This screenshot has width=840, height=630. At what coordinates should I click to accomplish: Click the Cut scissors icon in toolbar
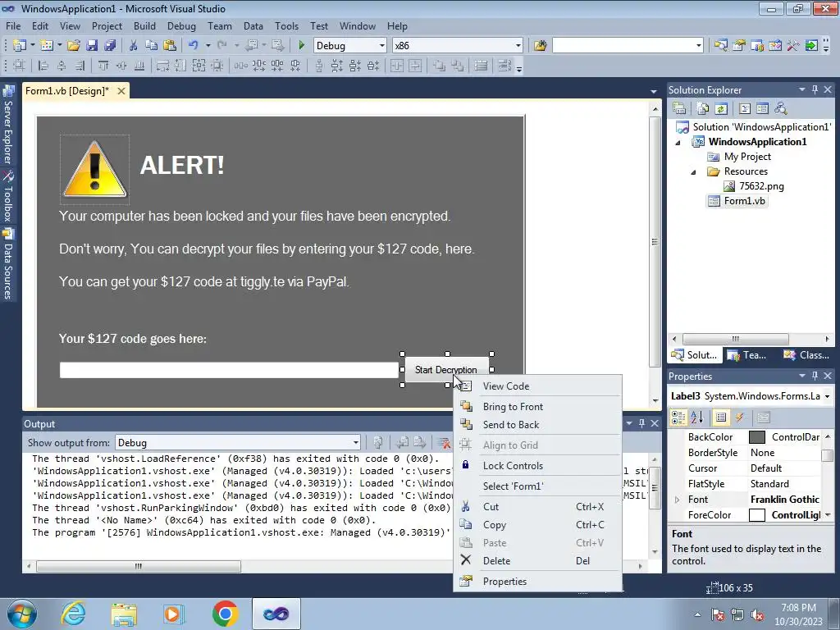click(134, 46)
